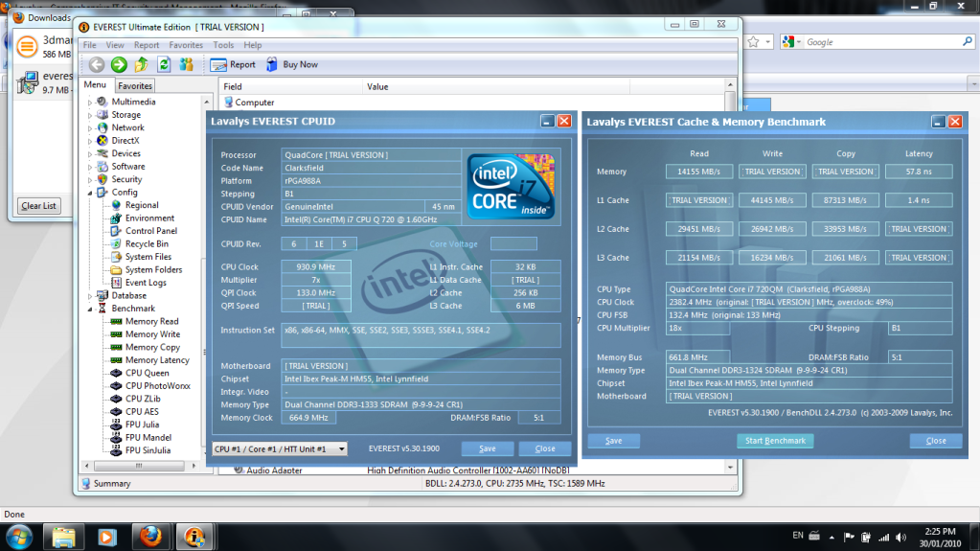Refresh the EVEREST page

coord(164,64)
